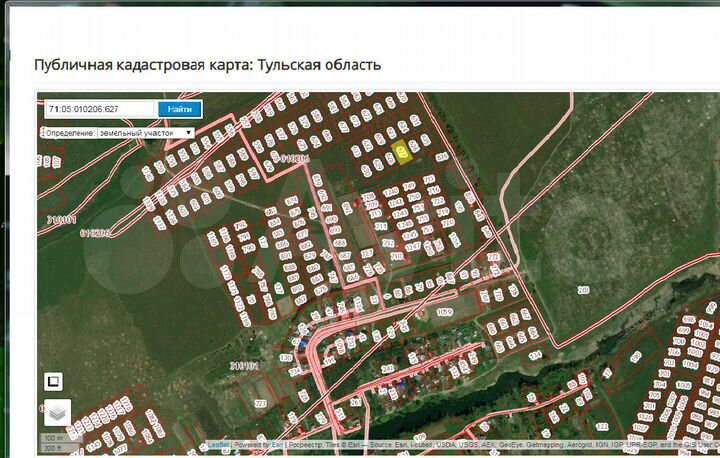Select parcel labeled 1245

pyautogui.click(x=409, y=235)
